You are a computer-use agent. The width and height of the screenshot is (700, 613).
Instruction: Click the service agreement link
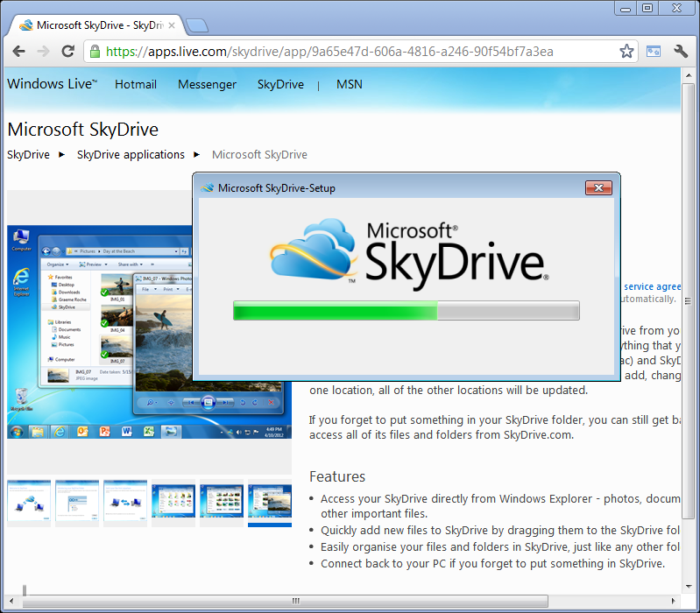pos(652,286)
